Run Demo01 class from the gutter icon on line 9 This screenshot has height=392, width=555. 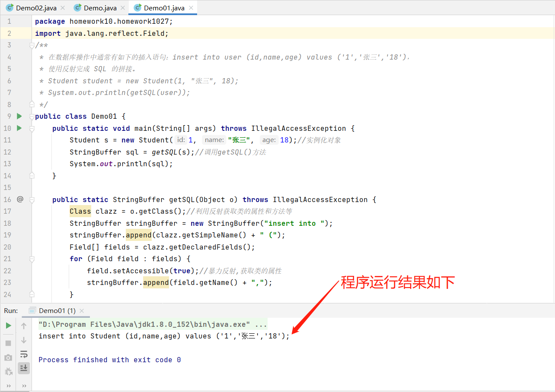(x=19, y=116)
